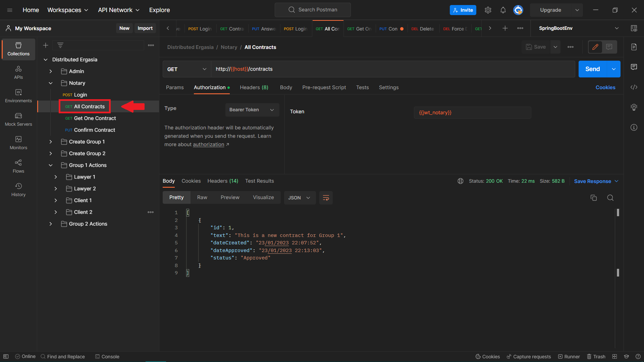Image resolution: width=644 pixels, height=362 pixels.
Task: Copy the response body with copy icon
Action: pyautogui.click(x=594, y=198)
